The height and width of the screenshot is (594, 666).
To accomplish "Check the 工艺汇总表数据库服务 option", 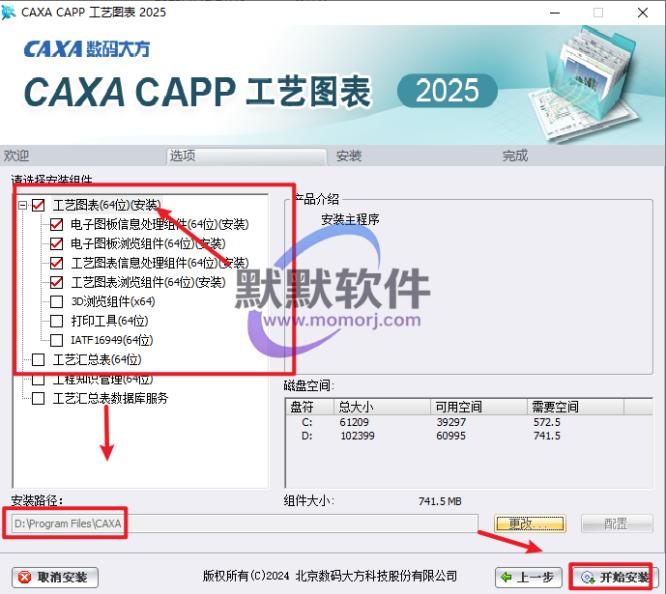I will coord(39,398).
